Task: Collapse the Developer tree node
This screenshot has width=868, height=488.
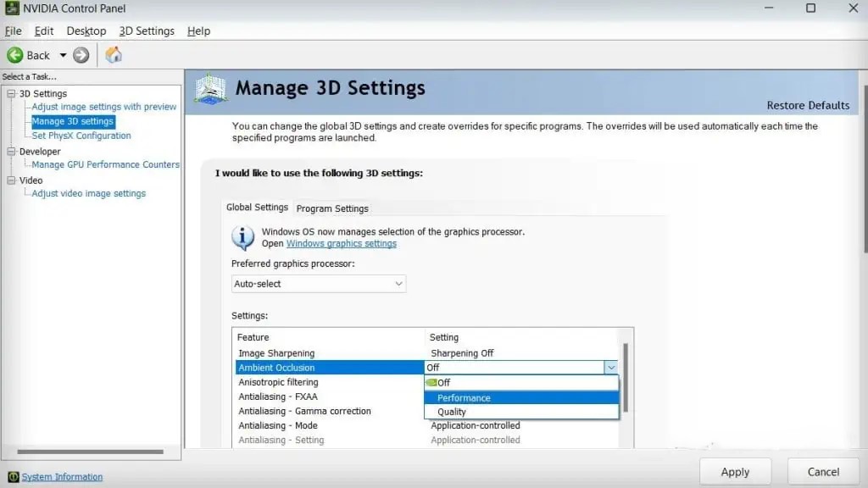Action: coord(11,152)
